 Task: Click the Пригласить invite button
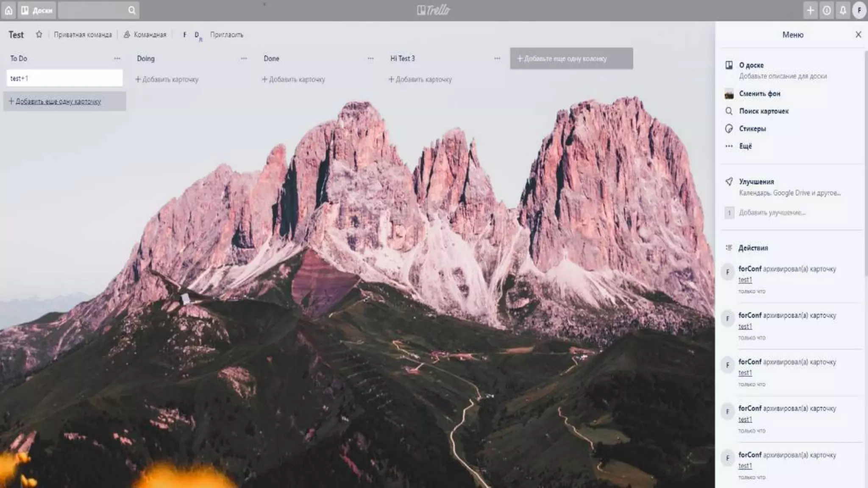227,35
